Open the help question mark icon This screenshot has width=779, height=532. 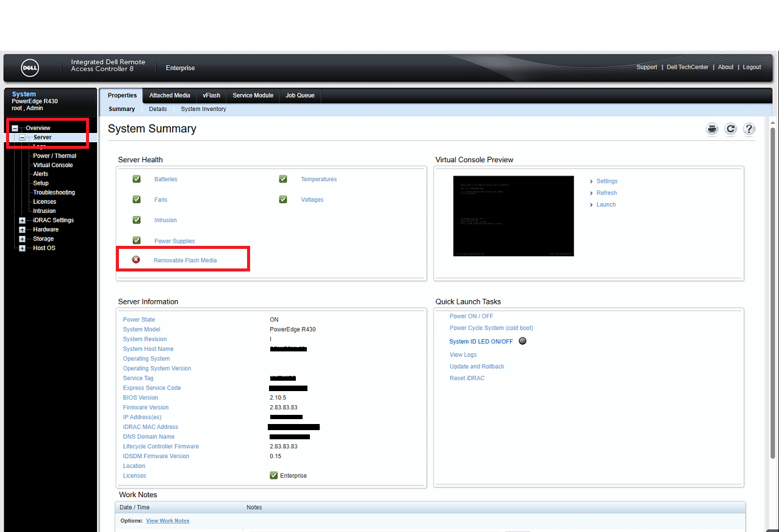click(749, 129)
